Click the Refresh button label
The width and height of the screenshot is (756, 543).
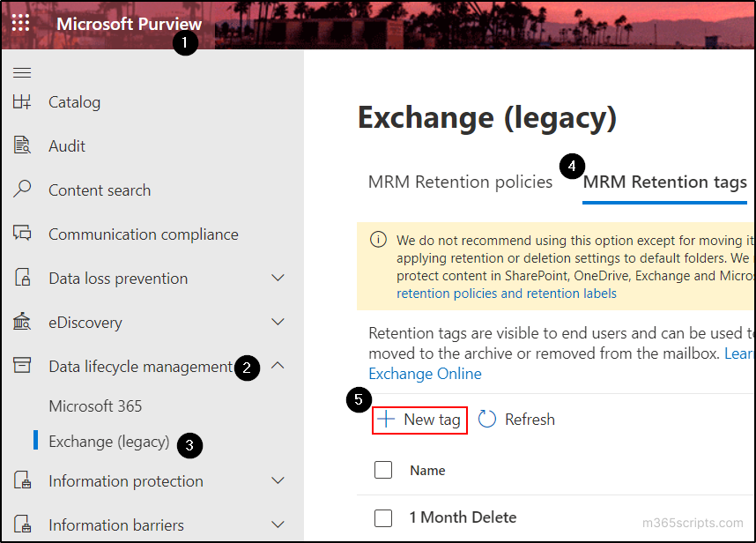(x=530, y=420)
